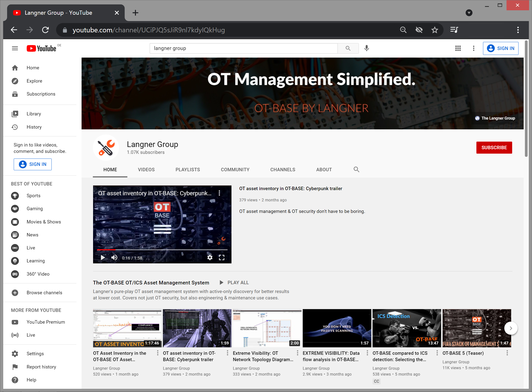Click SIGN IN button in header
Viewport: 532px width, 392px height.
click(500, 48)
